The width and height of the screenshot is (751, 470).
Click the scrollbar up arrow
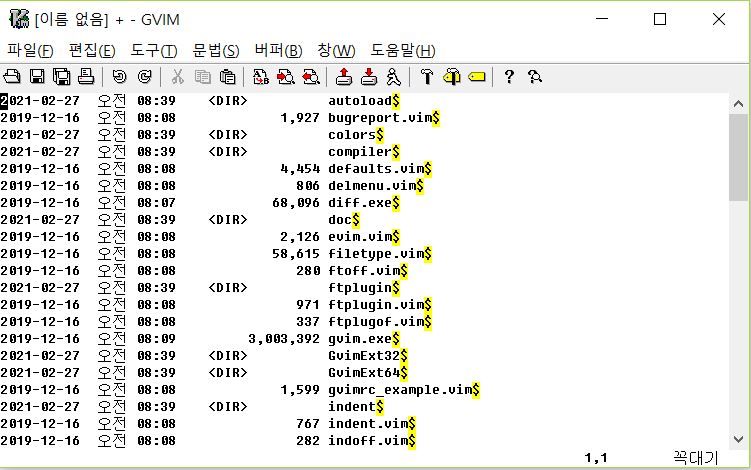coord(738,103)
